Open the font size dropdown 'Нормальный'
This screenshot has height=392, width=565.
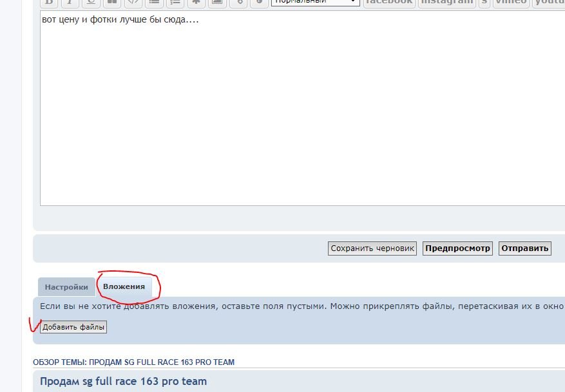pos(315,3)
